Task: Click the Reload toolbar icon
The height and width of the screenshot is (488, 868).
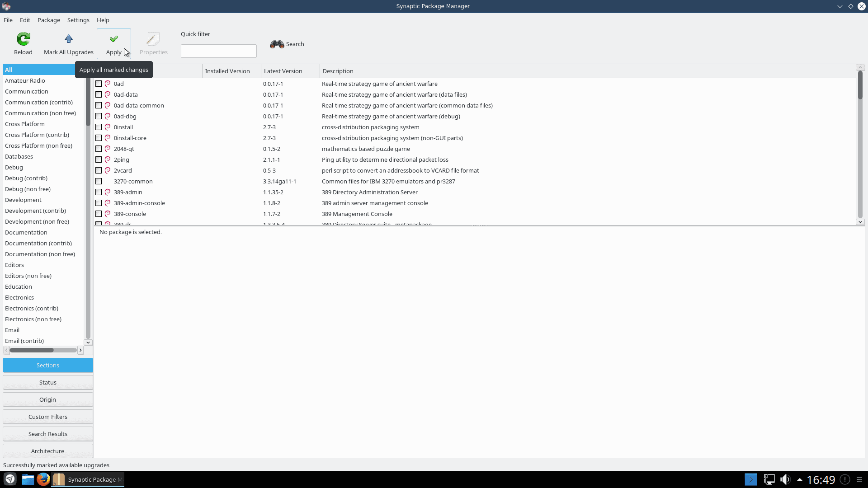Action: (x=23, y=39)
